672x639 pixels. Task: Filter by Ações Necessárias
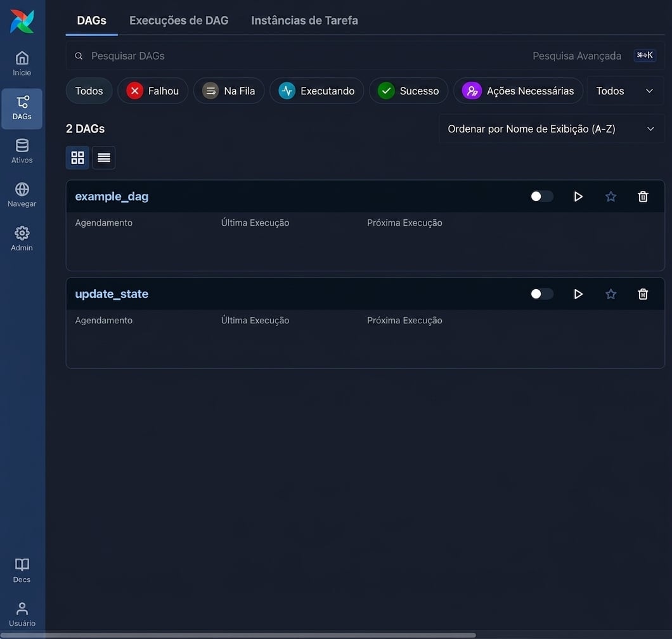518,91
